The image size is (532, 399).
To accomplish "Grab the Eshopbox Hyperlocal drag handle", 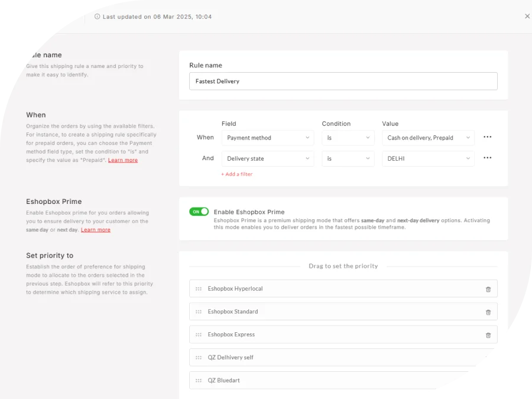I will click(x=199, y=288).
